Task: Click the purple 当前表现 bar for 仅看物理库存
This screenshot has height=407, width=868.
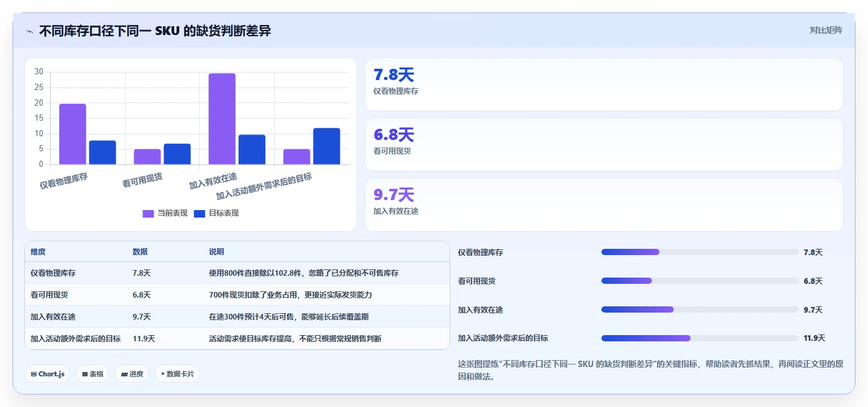Action: 72,134
